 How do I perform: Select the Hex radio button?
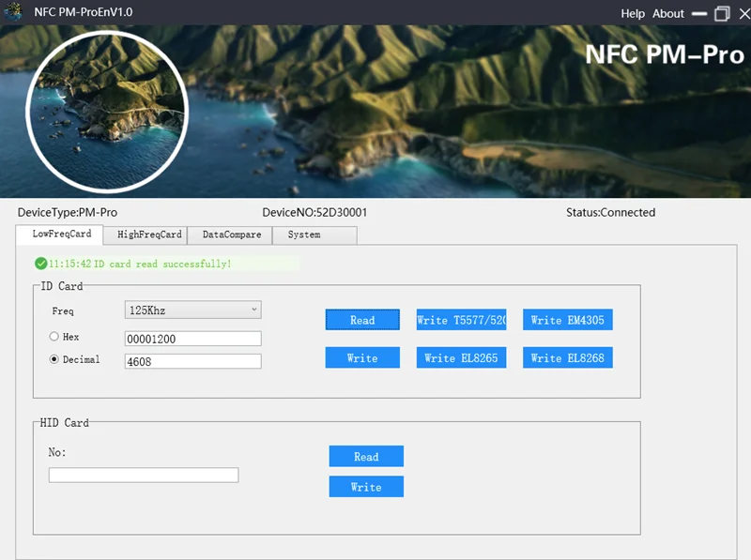54,337
